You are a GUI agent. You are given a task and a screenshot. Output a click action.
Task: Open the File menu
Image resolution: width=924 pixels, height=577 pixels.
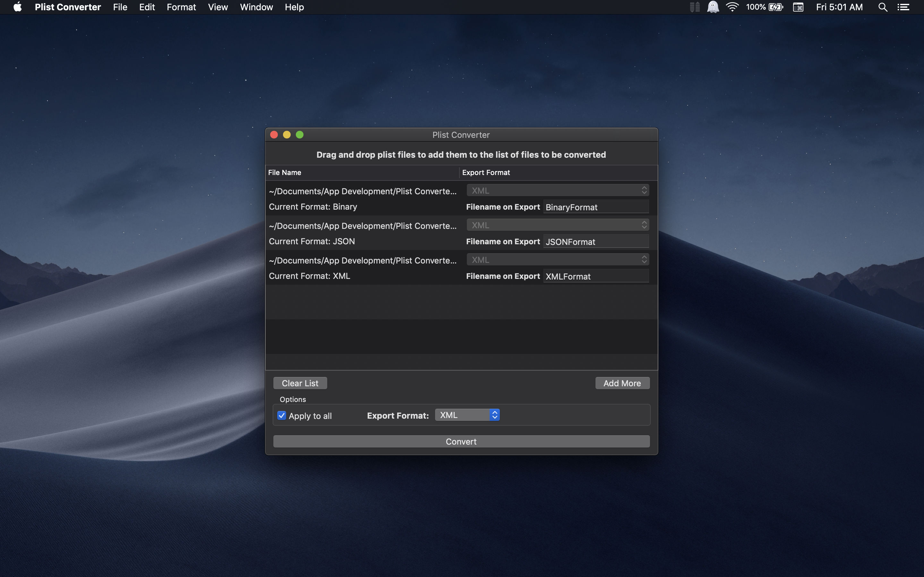pos(120,7)
